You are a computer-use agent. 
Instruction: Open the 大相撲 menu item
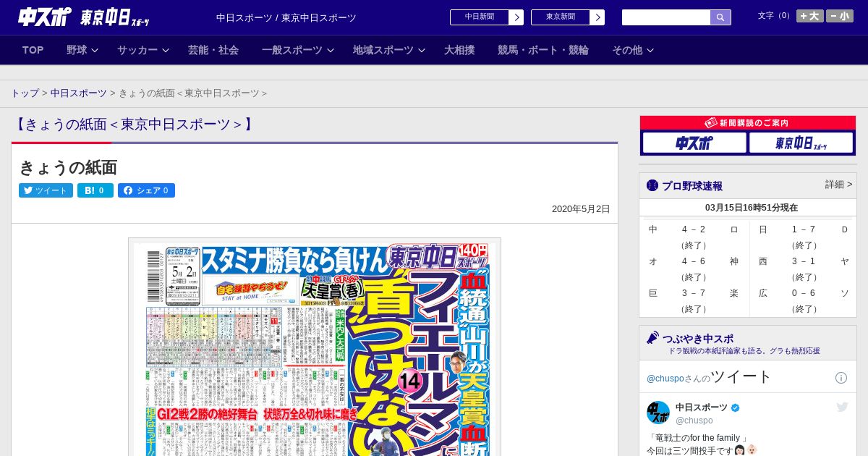(x=459, y=50)
